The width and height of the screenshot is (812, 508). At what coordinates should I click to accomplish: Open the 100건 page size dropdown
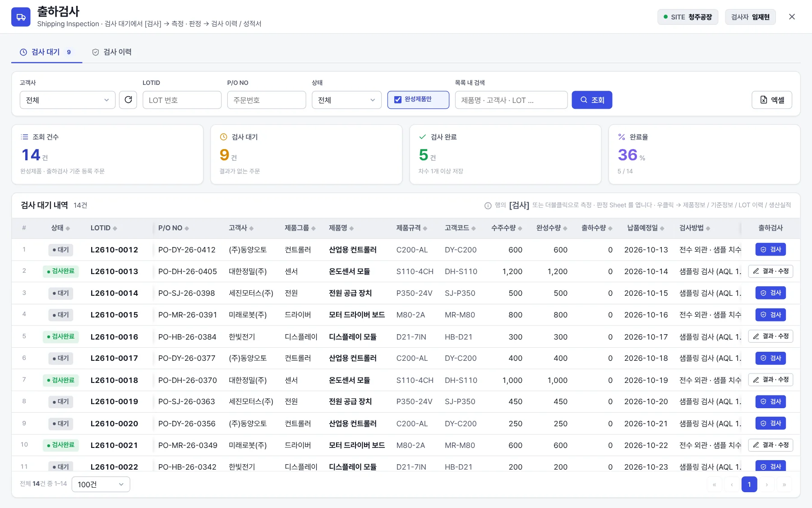(x=101, y=485)
